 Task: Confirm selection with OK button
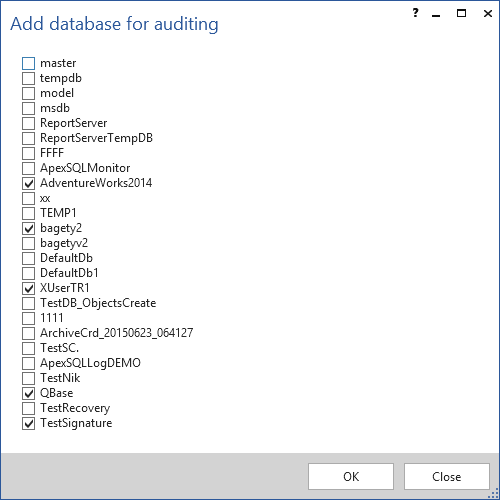tap(351, 476)
